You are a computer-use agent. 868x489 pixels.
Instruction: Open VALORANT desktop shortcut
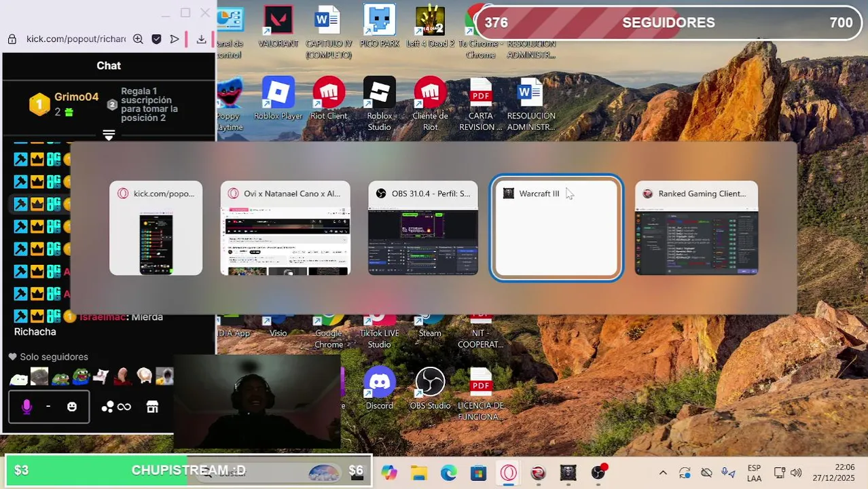point(278,27)
